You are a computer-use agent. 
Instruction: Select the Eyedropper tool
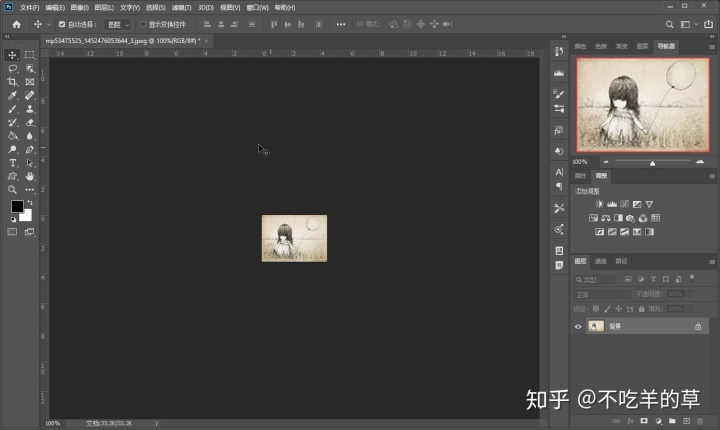pyautogui.click(x=12, y=96)
